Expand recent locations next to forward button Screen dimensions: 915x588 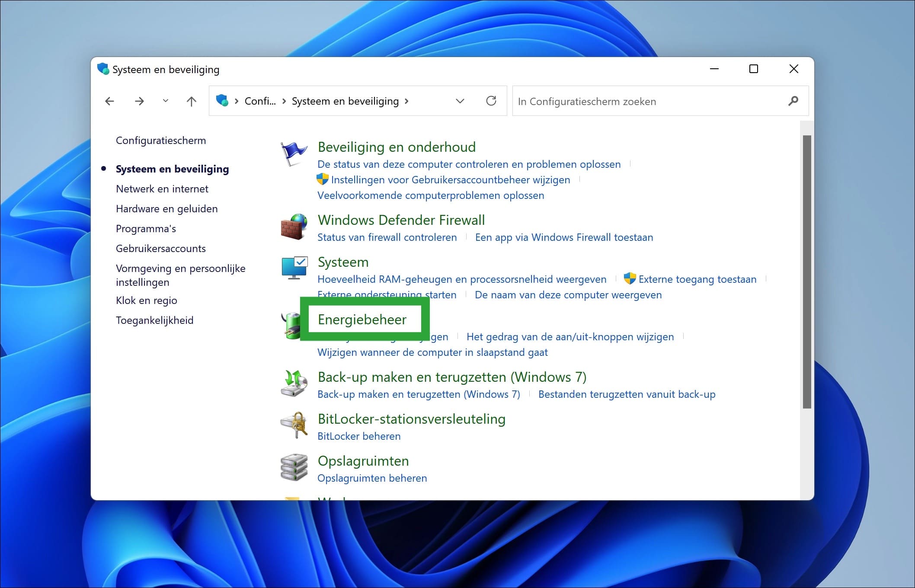coord(165,101)
